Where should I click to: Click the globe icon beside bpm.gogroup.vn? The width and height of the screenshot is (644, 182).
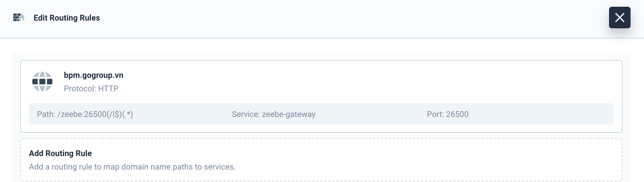click(x=42, y=82)
